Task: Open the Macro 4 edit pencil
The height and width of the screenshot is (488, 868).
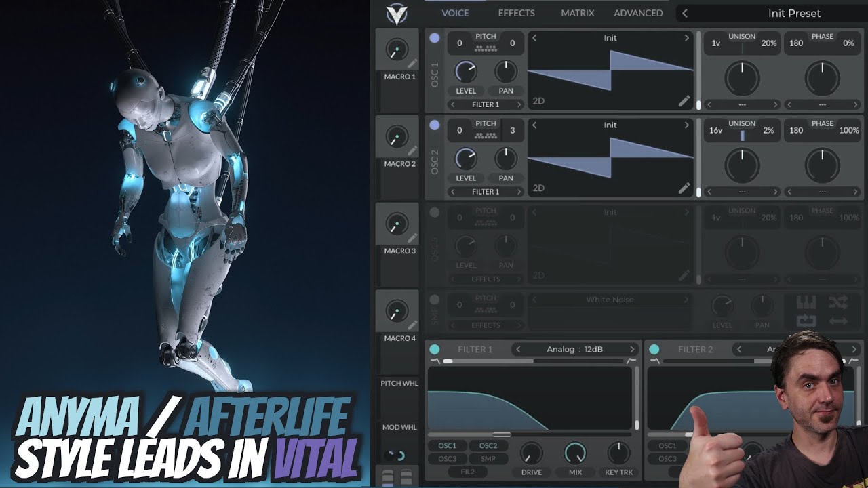Action: pyautogui.click(x=412, y=326)
